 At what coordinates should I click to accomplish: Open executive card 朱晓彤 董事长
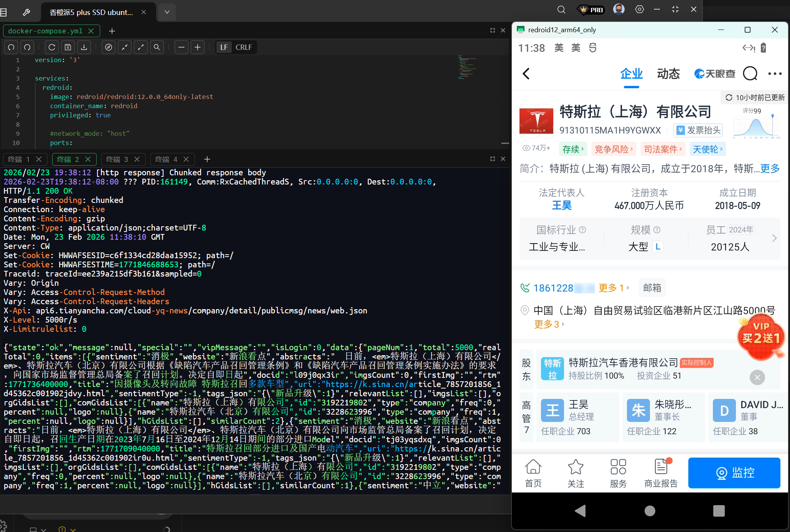(664, 417)
